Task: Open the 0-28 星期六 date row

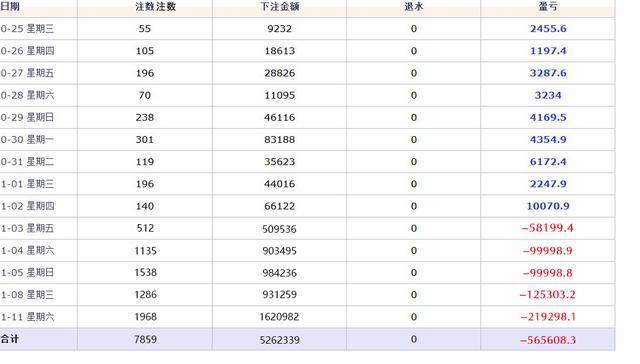Action: [27, 95]
